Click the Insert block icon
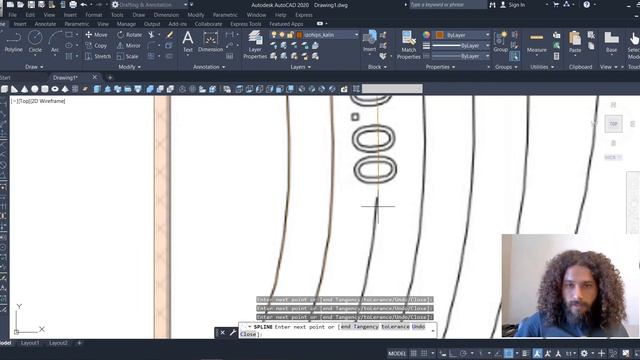640x360 pixels. pyautogui.click(x=370, y=40)
